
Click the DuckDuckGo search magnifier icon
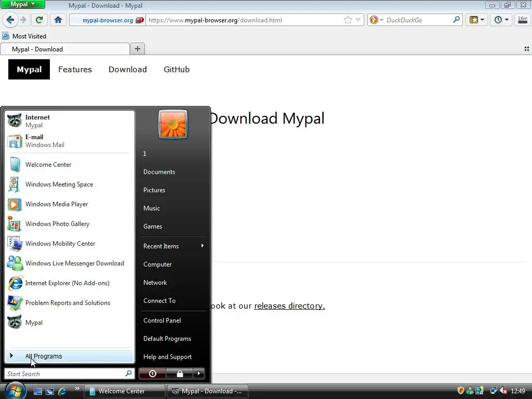point(456,20)
